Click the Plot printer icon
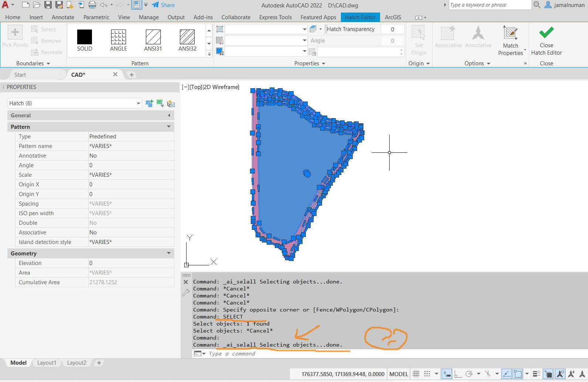588x382 pixels. (x=92, y=5)
